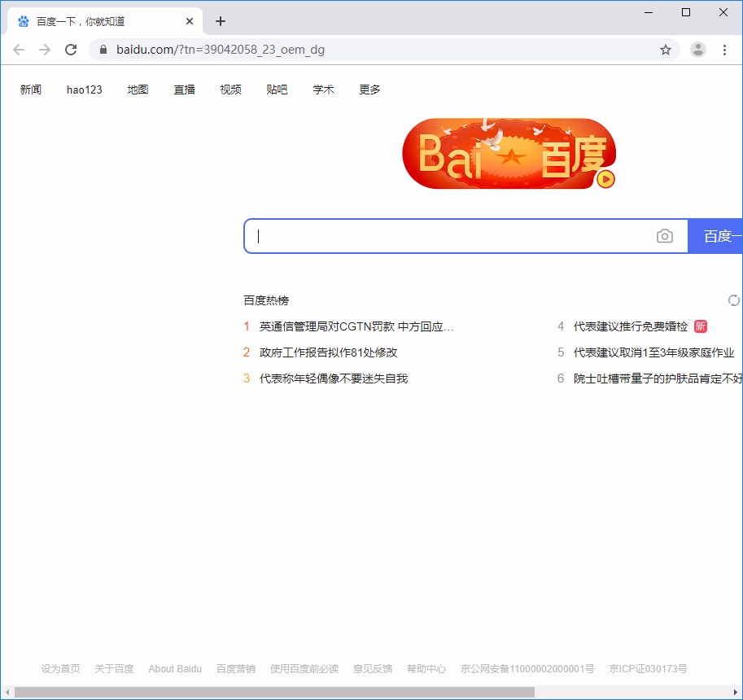743x700 pixels.
Task: Click the site security lock icon
Action: (103, 49)
